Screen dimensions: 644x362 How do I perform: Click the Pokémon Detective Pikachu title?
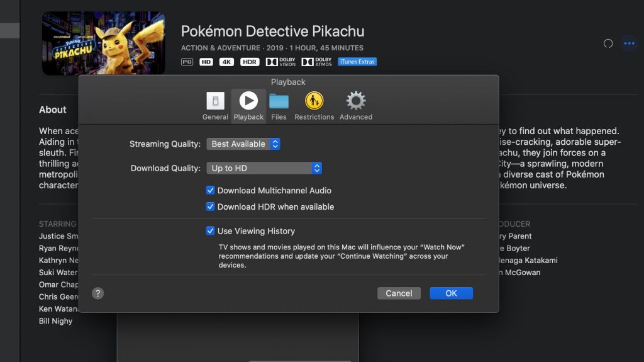tap(273, 31)
